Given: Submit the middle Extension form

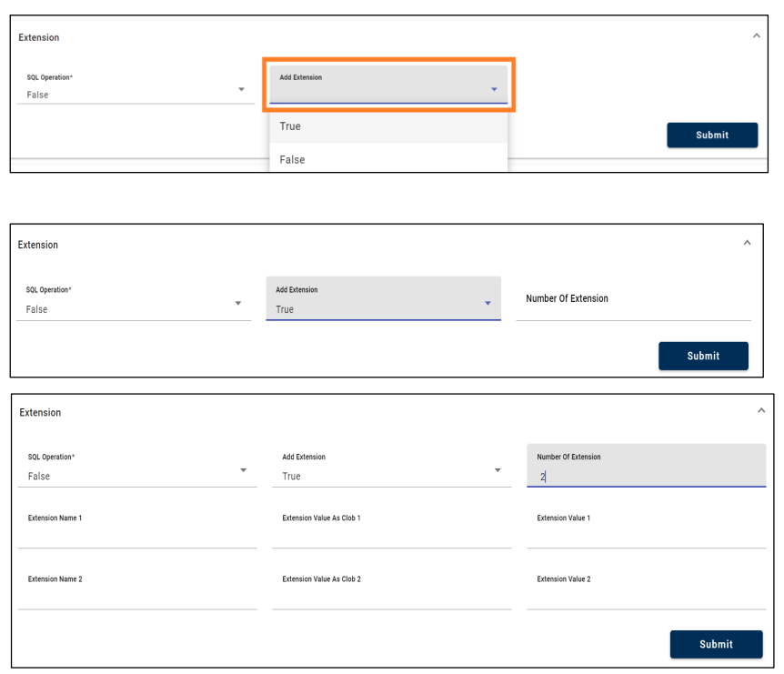Looking at the screenshot, I should (703, 356).
